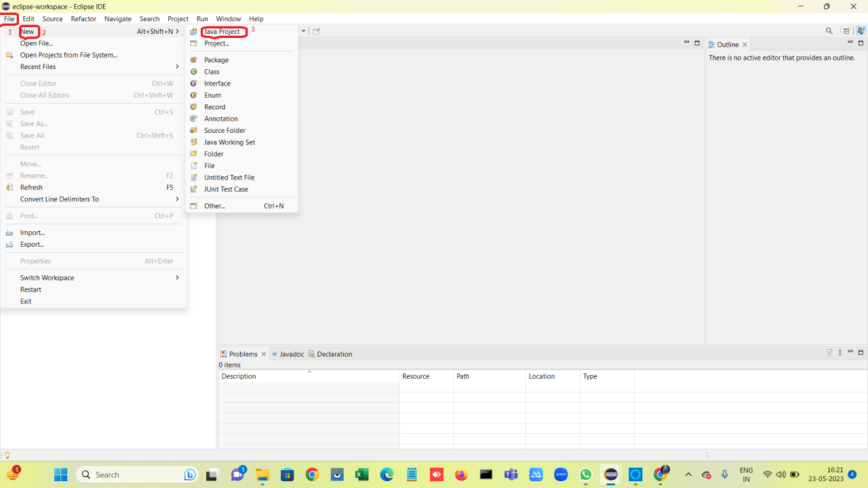Click the Annotation icon in the submenu
868x488 pixels.
193,119
